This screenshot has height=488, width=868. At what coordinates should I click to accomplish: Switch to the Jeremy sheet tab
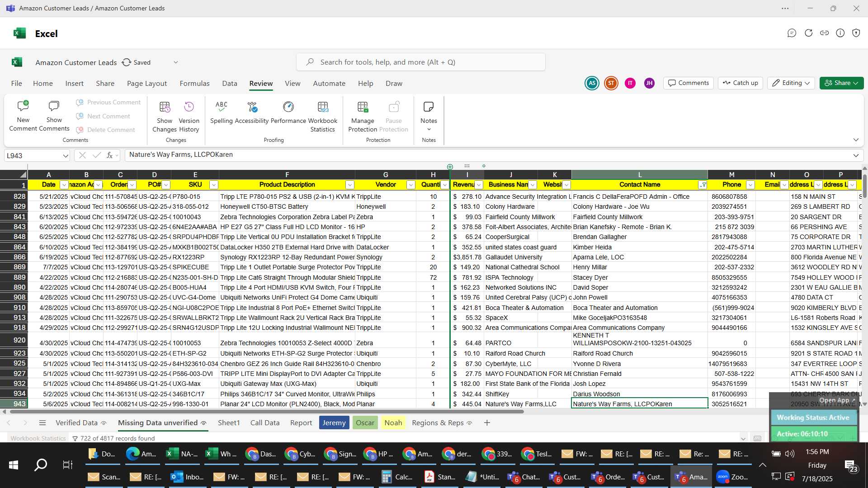334,423
